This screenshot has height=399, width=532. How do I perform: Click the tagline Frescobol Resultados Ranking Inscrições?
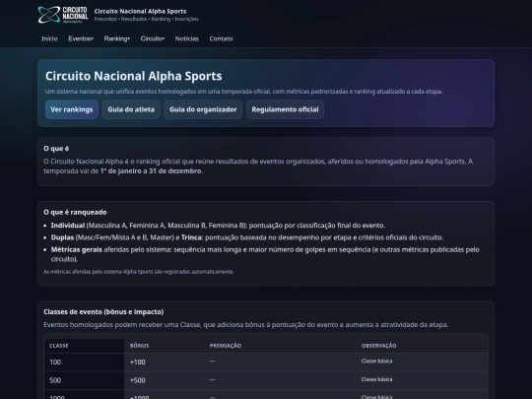coord(146,19)
